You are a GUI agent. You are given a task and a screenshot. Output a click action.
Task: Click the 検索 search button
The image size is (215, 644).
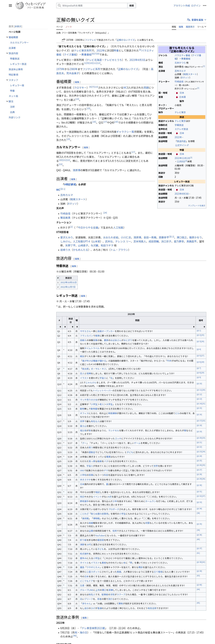(x=132, y=6)
